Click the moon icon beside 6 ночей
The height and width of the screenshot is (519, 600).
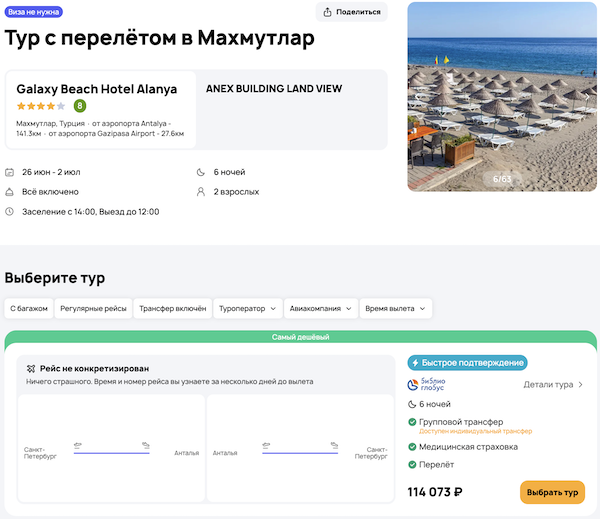201,172
